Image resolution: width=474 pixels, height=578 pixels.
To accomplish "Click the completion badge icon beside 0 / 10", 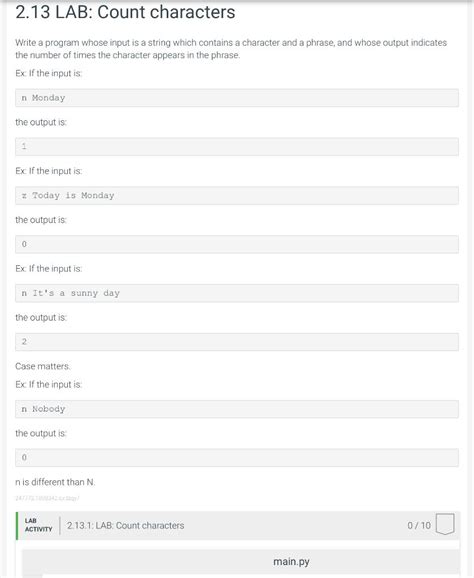I will (x=445, y=524).
